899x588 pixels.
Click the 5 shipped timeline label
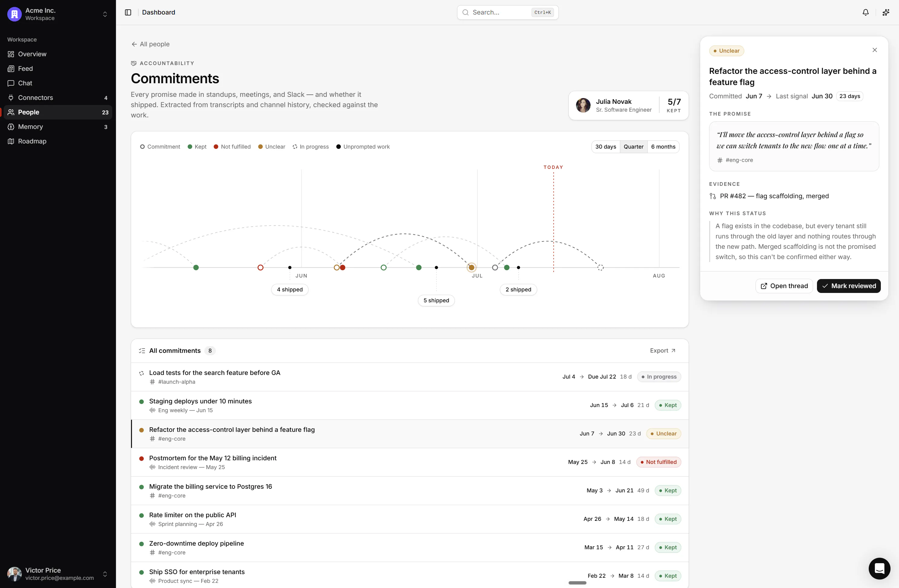click(x=436, y=301)
